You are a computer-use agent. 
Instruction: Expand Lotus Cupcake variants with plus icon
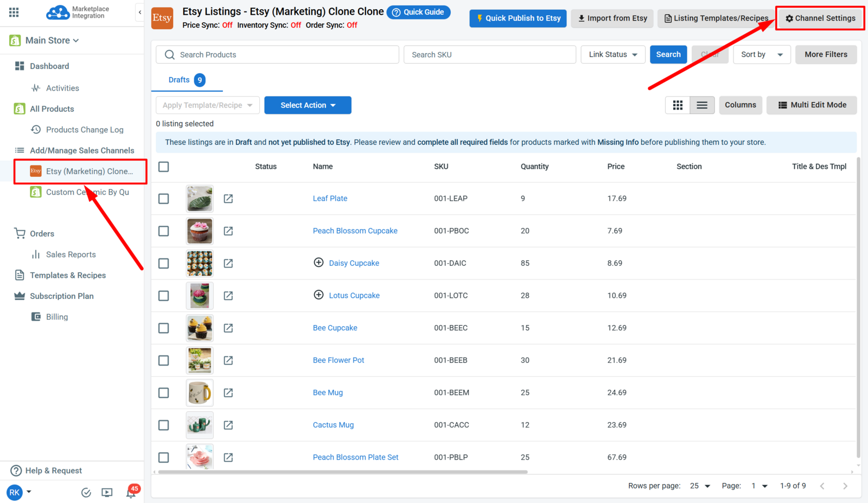(x=319, y=295)
